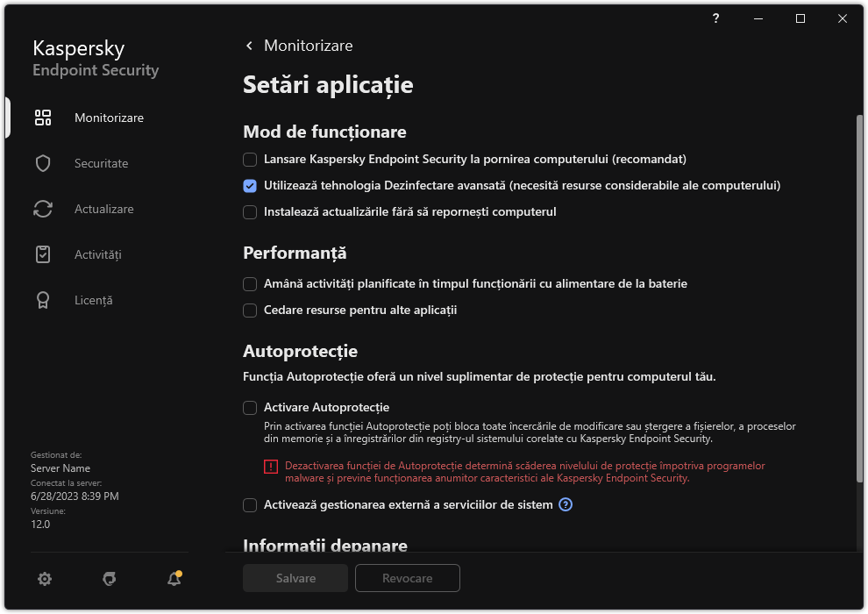Select the Monitorizare sidebar menu item

[108, 117]
